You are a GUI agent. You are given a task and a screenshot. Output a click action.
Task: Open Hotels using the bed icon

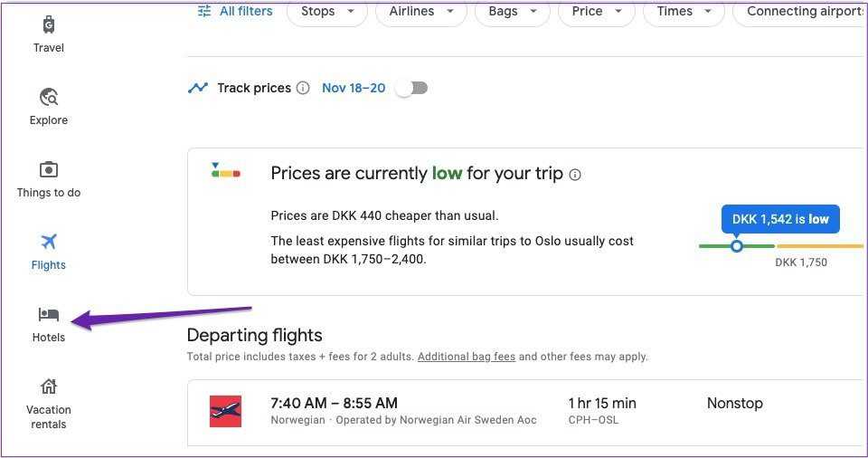coord(49,314)
